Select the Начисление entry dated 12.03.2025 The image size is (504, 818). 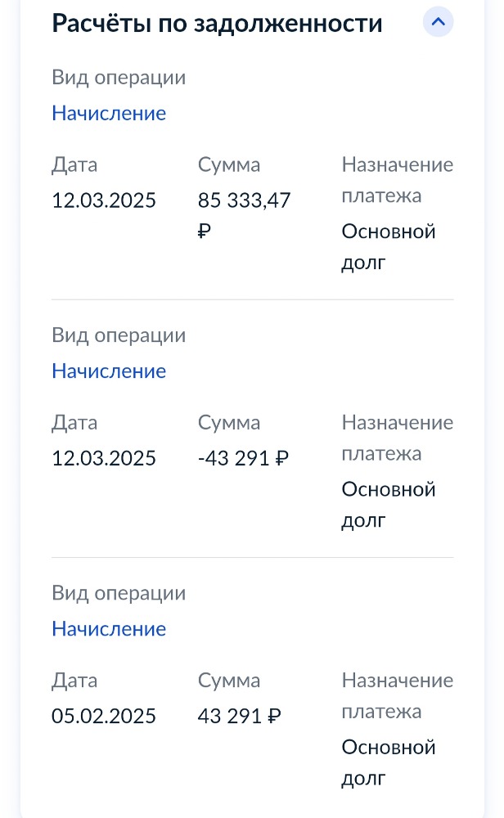pos(109,113)
